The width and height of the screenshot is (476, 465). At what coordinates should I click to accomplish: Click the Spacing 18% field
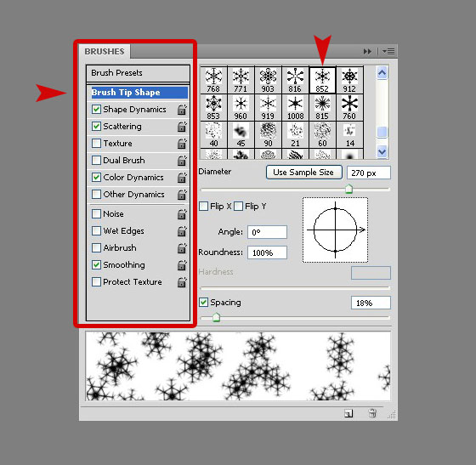[x=371, y=303]
